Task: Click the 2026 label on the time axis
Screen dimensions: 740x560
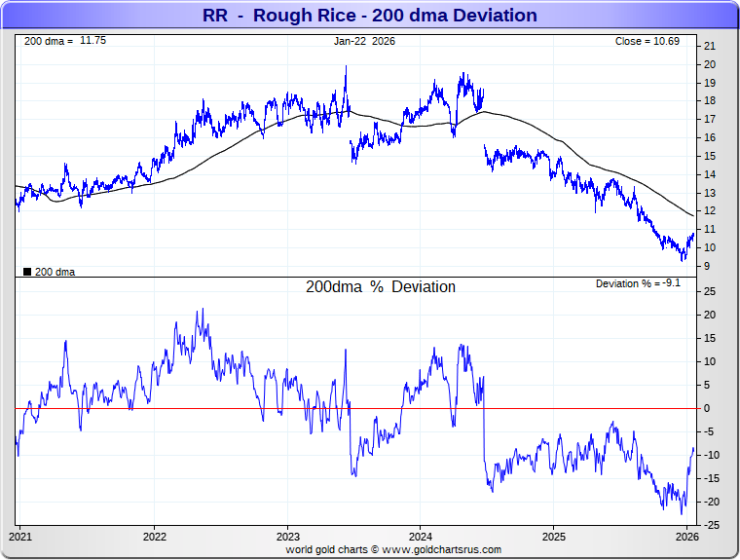Action: [686, 536]
